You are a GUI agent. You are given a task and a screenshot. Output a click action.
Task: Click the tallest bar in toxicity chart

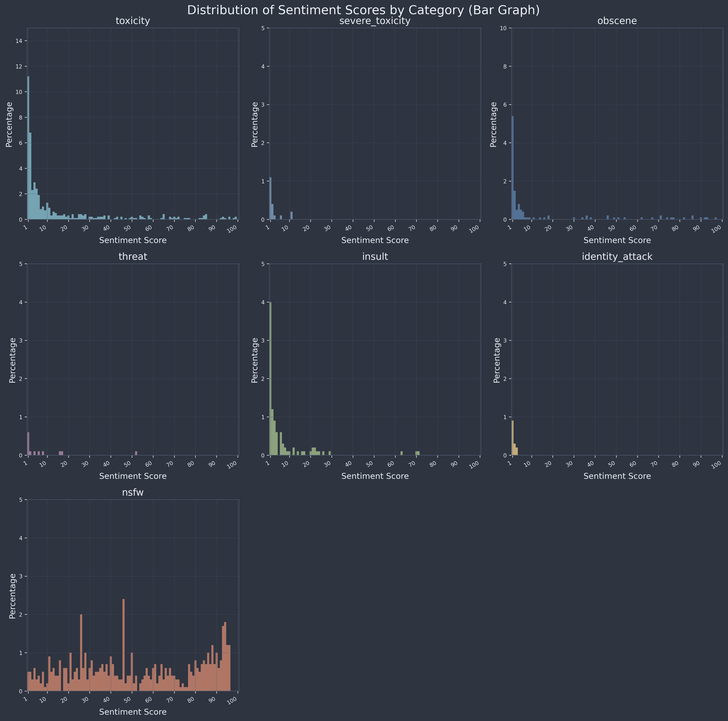28,148
